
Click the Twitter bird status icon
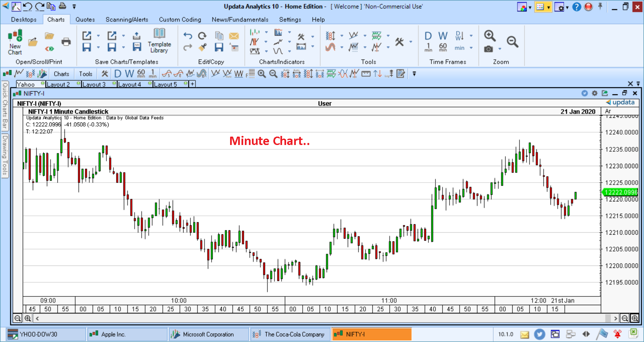pyautogui.click(x=539, y=334)
